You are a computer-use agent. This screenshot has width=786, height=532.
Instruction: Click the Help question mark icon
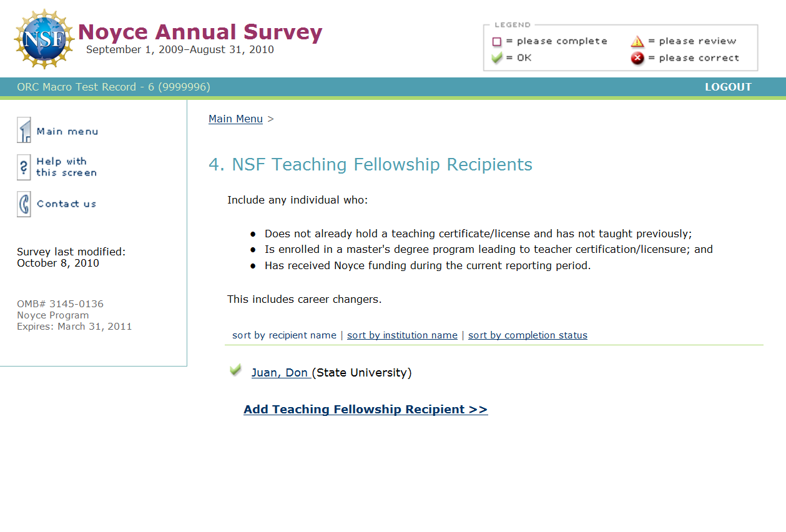tap(24, 167)
